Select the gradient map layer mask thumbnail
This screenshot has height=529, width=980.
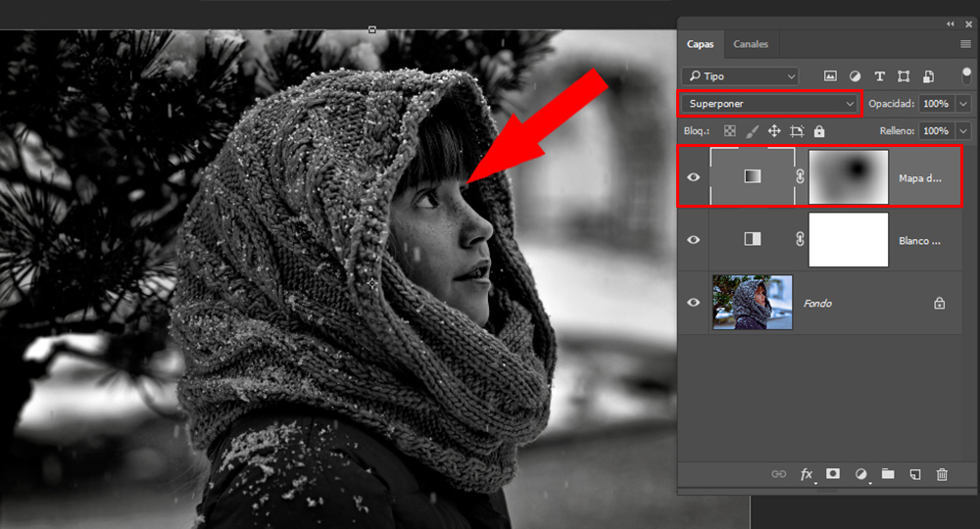(x=848, y=176)
